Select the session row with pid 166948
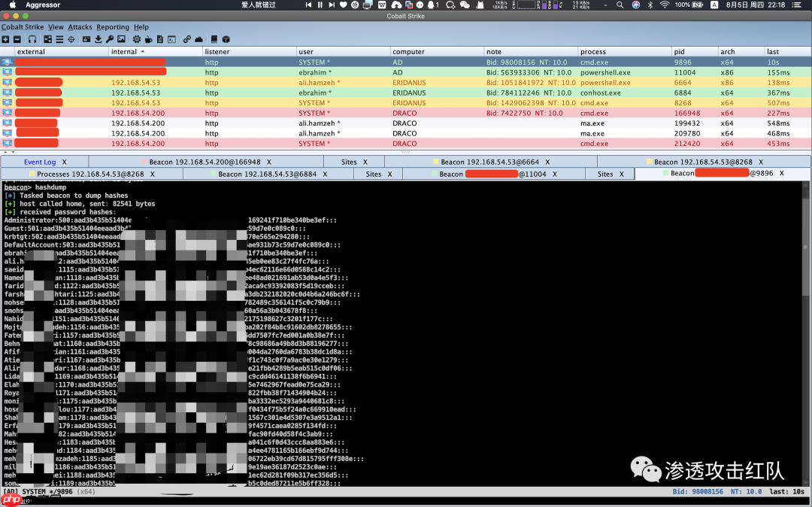The width and height of the screenshot is (812, 507). [x=406, y=113]
